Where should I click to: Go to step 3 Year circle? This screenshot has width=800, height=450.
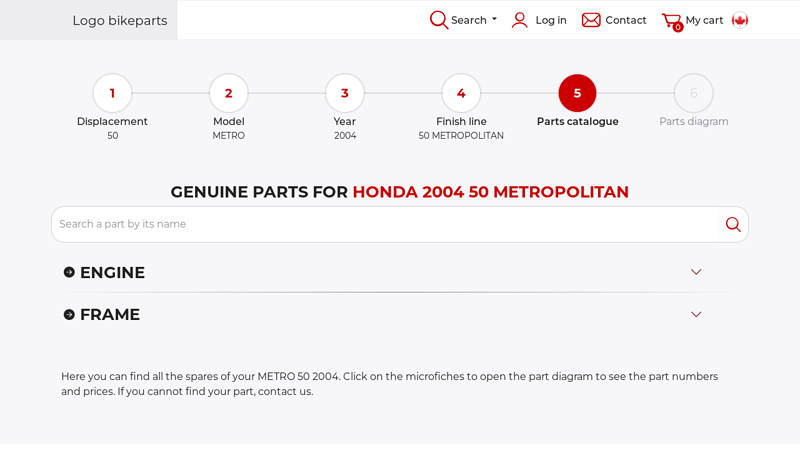(x=345, y=93)
